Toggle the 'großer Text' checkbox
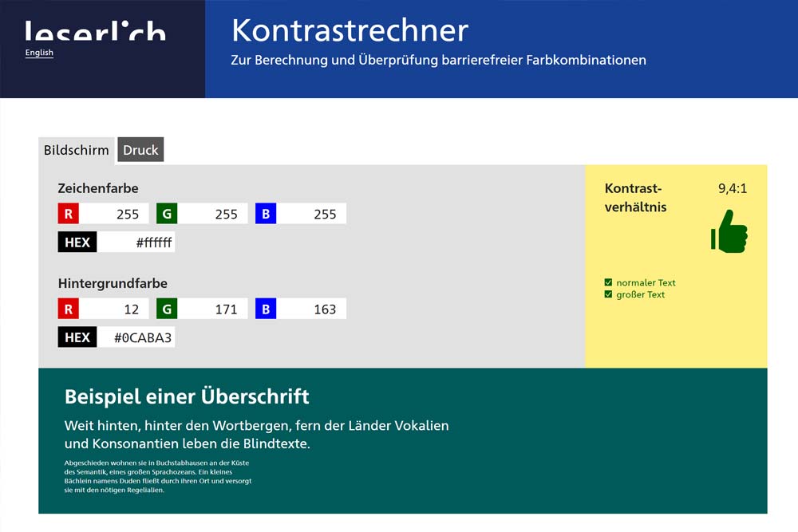 pos(609,294)
